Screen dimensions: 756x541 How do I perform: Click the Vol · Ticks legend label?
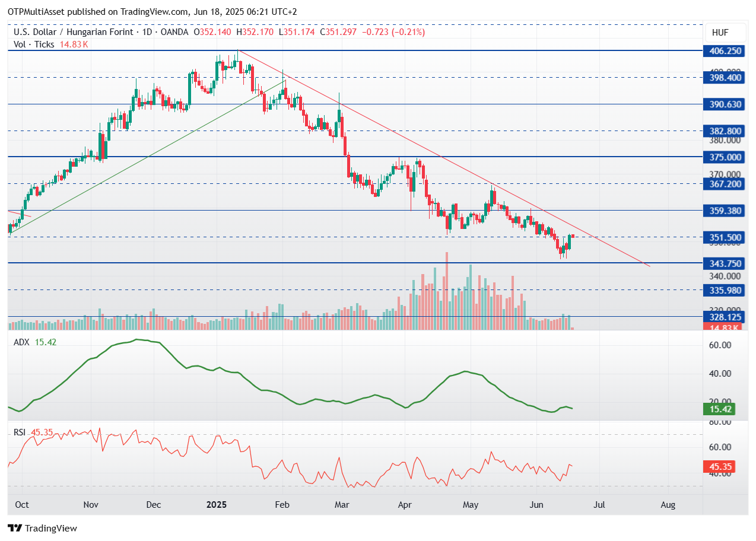click(34, 44)
